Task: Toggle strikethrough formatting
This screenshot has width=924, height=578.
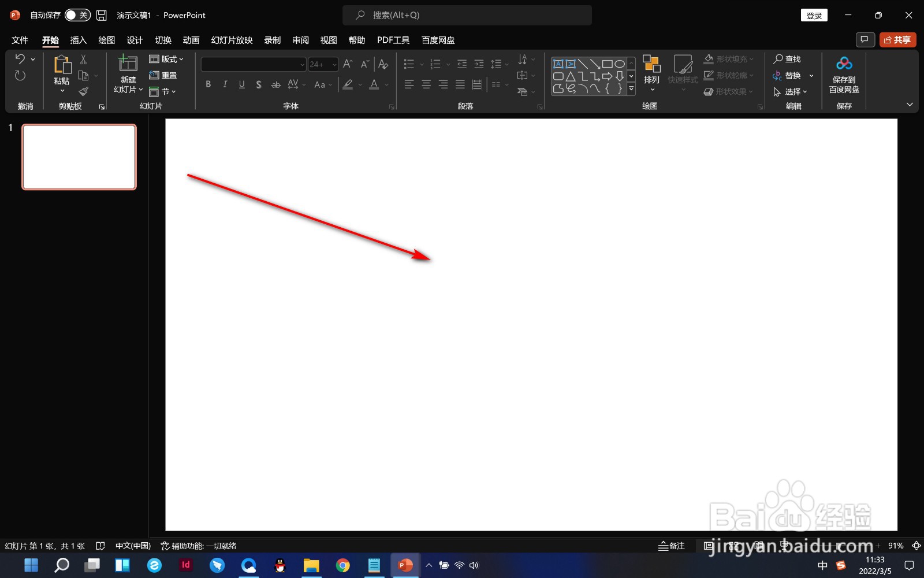Action: pos(276,84)
